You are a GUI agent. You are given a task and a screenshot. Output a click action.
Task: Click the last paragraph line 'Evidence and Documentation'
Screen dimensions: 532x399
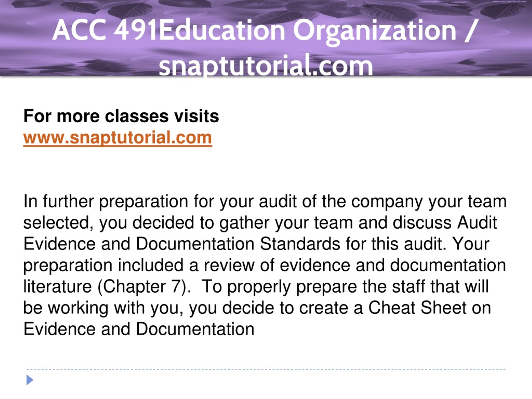[139, 329]
